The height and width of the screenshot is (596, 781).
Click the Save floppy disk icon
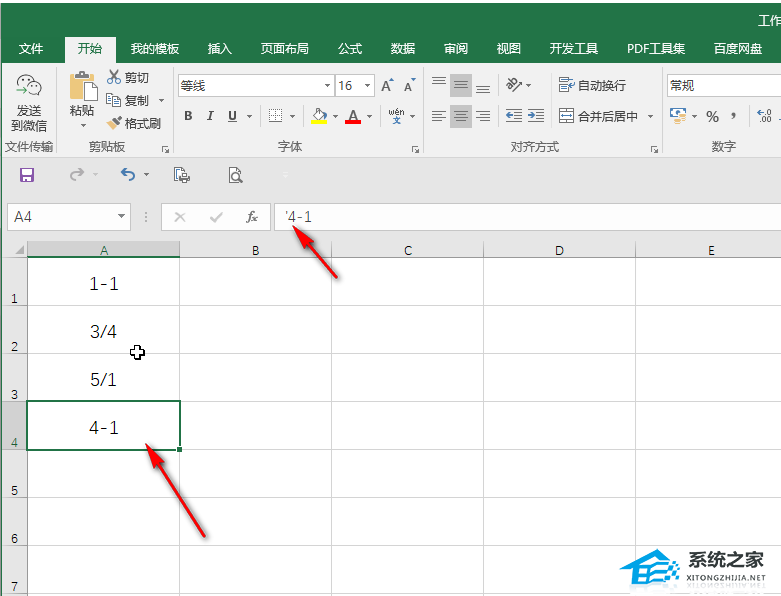pyautogui.click(x=26, y=175)
